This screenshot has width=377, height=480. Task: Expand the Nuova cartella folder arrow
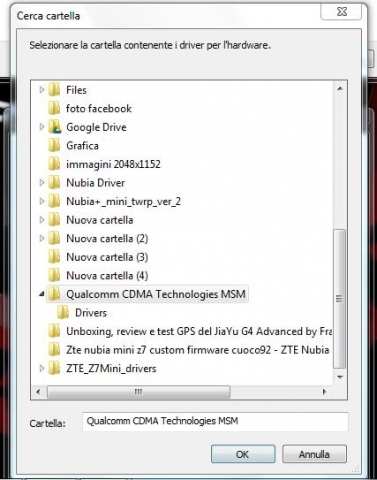click(42, 220)
